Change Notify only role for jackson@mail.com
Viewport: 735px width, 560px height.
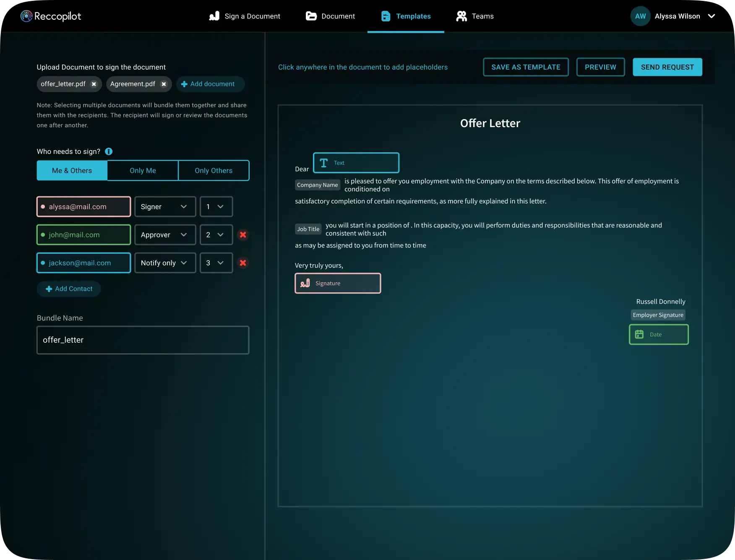(x=165, y=263)
